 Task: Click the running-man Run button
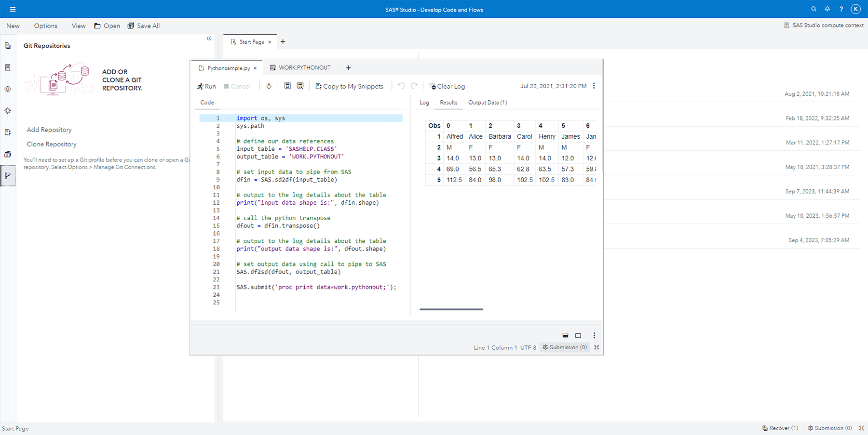pyautogui.click(x=206, y=86)
